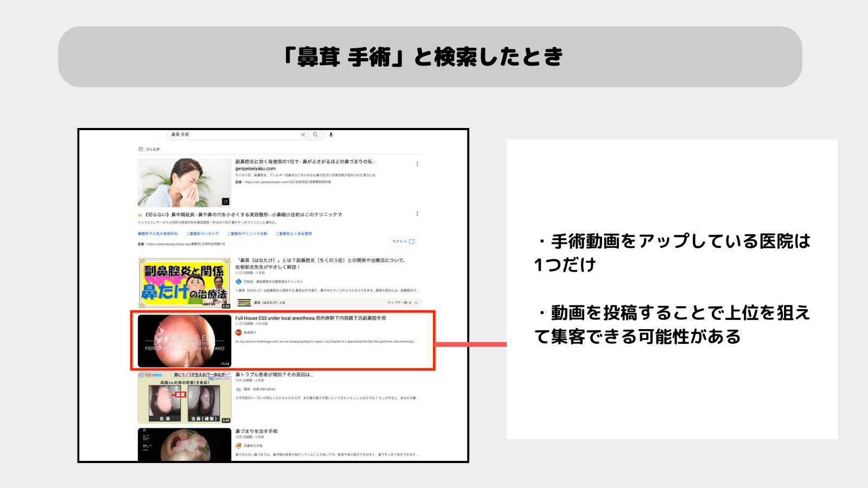Start voice search with the microphone icon
868x488 pixels.
pos(331,135)
